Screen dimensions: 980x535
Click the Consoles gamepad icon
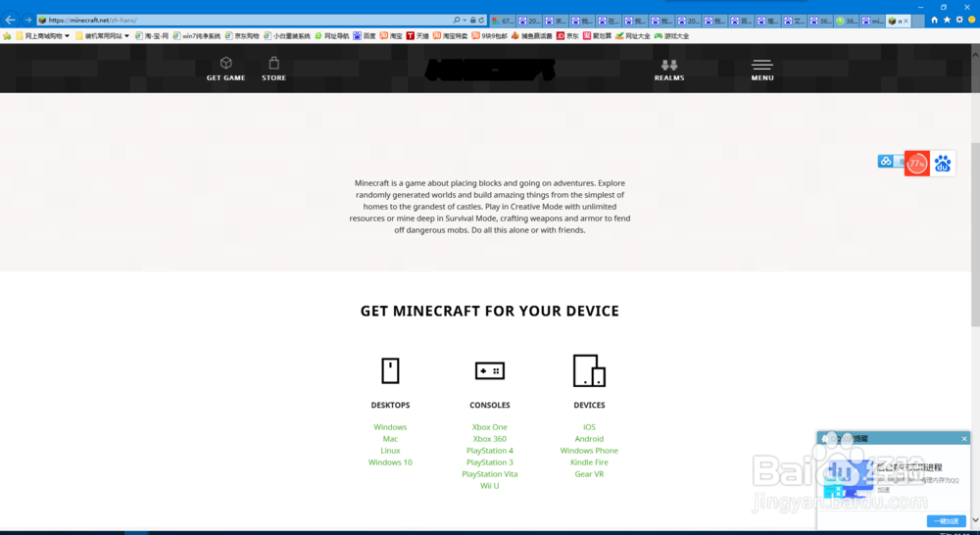click(489, 370)
